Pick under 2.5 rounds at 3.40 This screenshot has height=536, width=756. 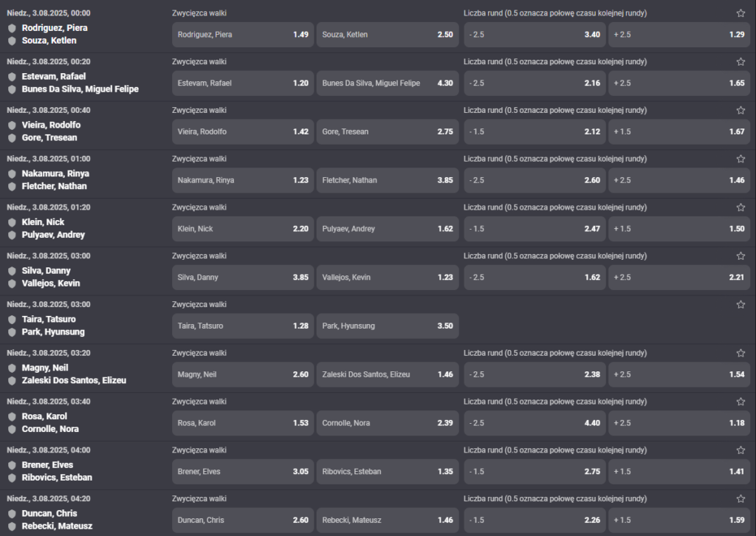pyautogui.click(x=535, y=35)
